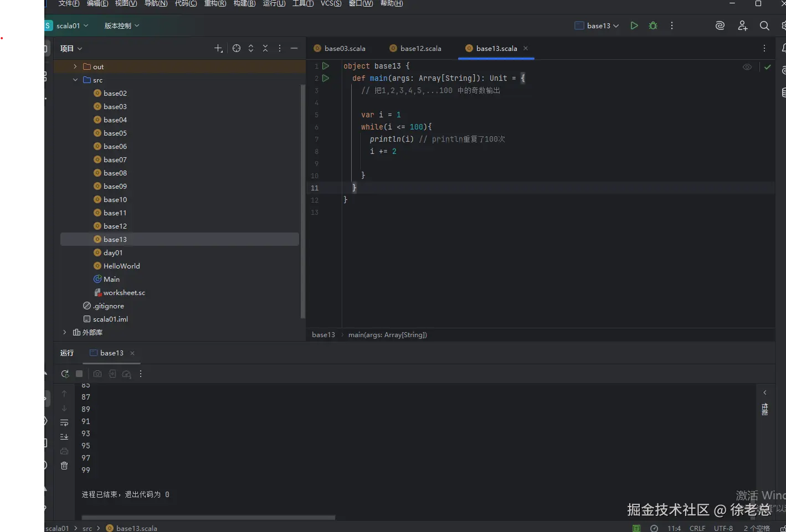Select HelloWorld in the project tree
The width and height of the screenshot is (786, 532).
click(x=121, y=266)
